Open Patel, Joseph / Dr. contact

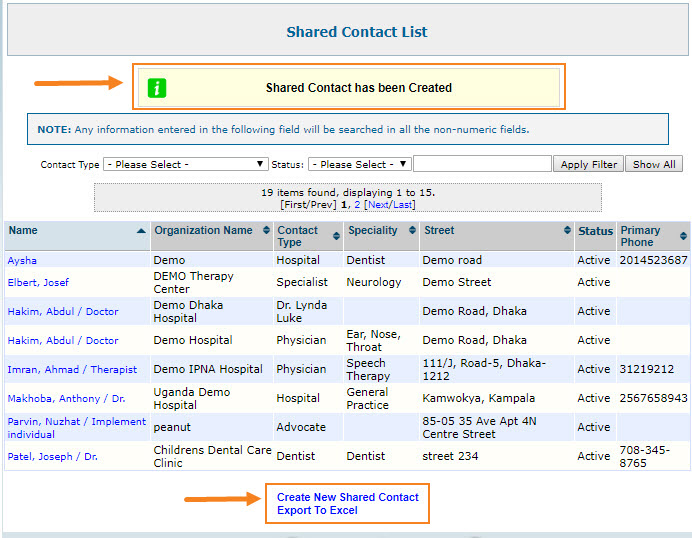(x=52, y=456)
